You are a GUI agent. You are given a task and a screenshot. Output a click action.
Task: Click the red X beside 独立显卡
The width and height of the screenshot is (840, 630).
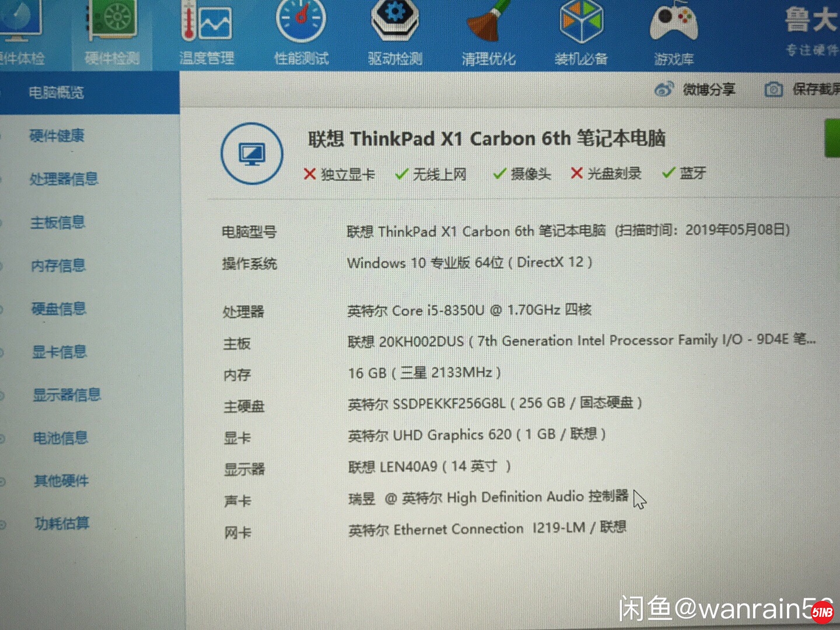point(310,174)
